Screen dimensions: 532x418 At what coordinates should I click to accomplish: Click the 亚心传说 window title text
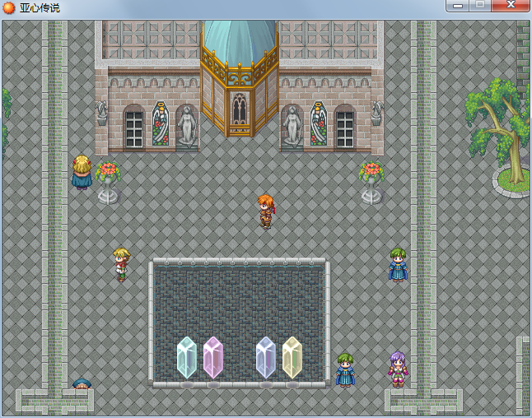40,7
